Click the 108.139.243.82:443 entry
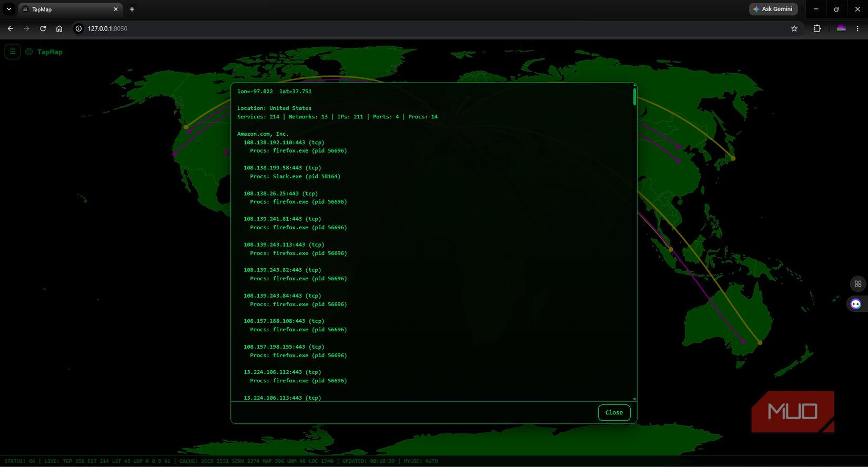Viewport: 868px width, 467px height. pos(282,270)
